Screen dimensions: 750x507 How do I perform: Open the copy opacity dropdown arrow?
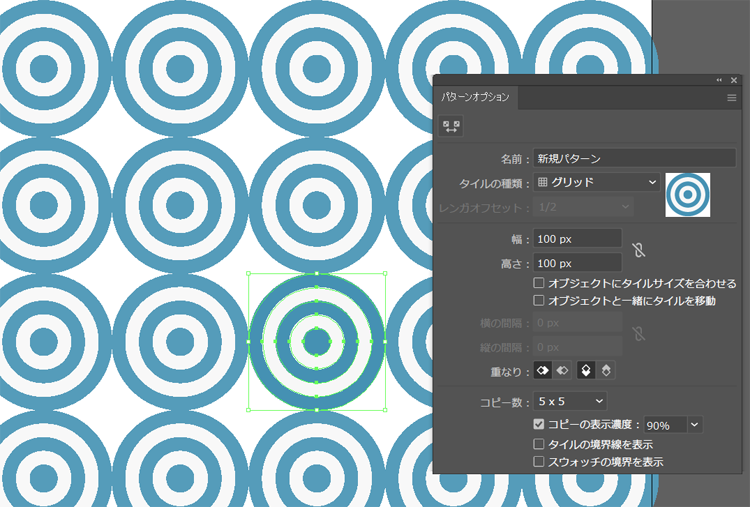click(x=695, y=425)
